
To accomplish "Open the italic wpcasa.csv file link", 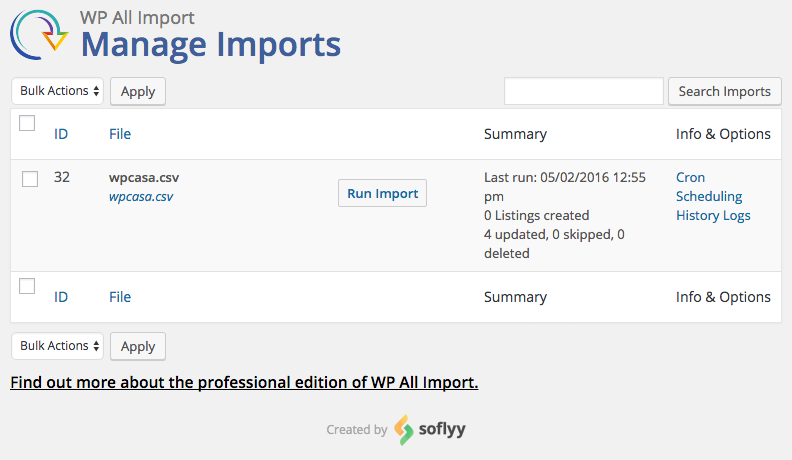I will [141, 197].
